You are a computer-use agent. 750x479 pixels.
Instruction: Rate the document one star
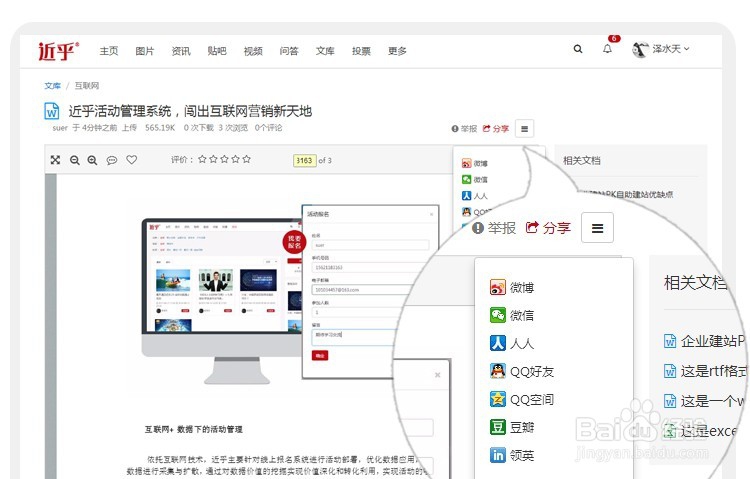[202, 159]
